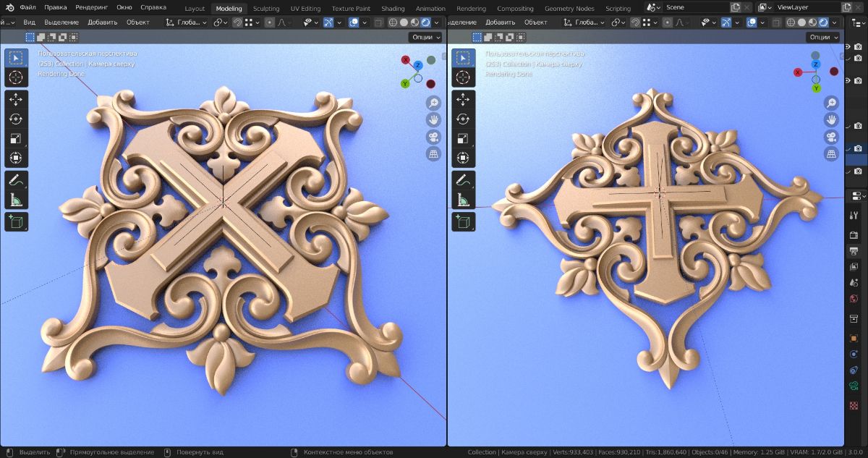Select the Measure tool in left viewport
This screenshot has width=868, height=458.
pos(16,200)
